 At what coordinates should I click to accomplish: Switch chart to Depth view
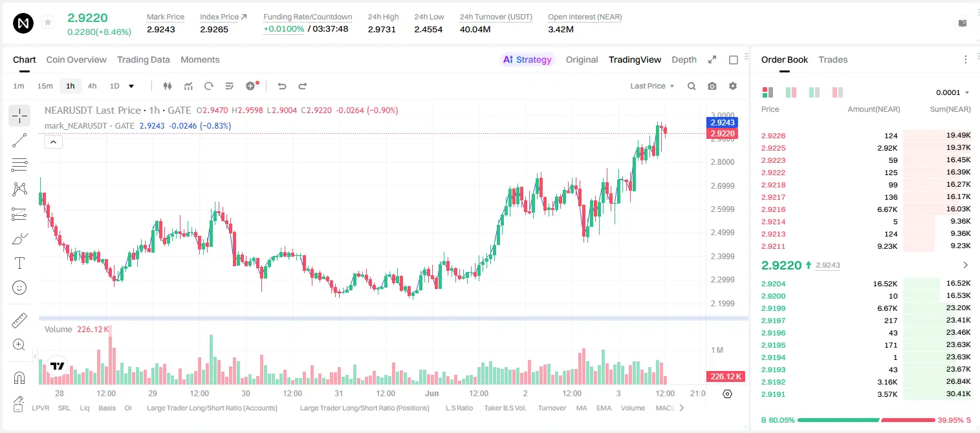[684, 59]
